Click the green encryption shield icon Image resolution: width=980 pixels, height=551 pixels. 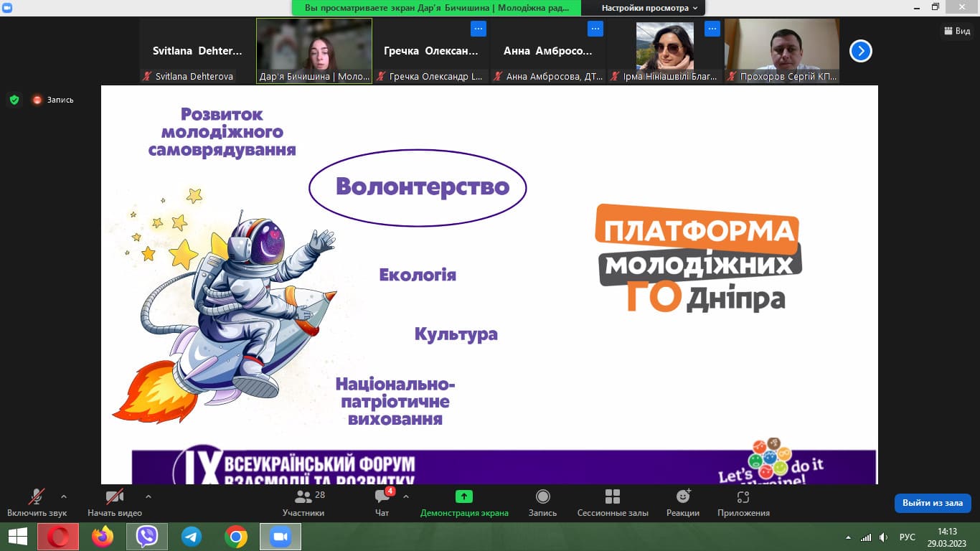point(14,100)
